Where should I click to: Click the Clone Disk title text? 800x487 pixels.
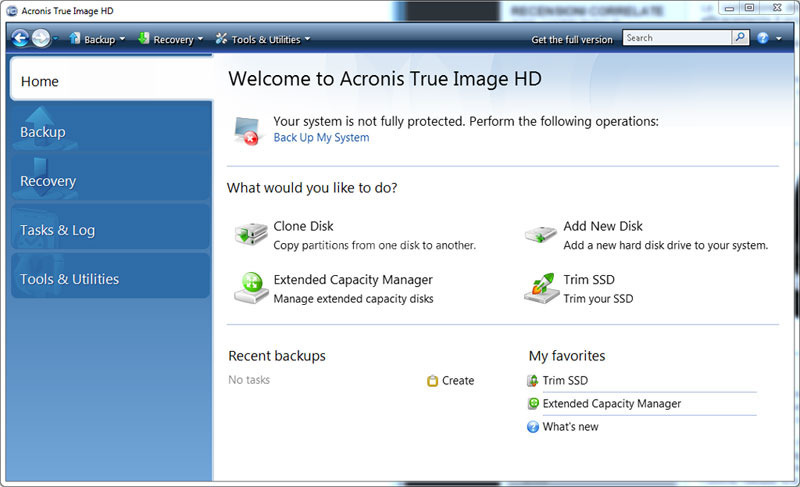point(303,226)
